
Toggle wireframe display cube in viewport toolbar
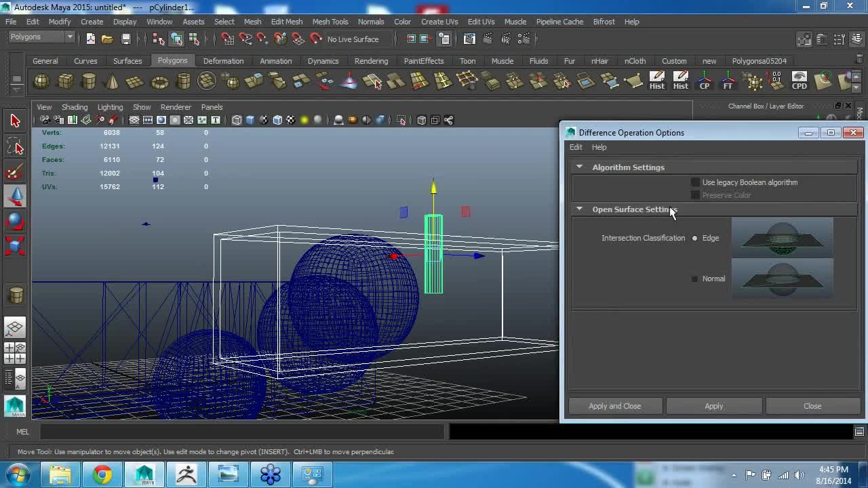pos(237,120)
